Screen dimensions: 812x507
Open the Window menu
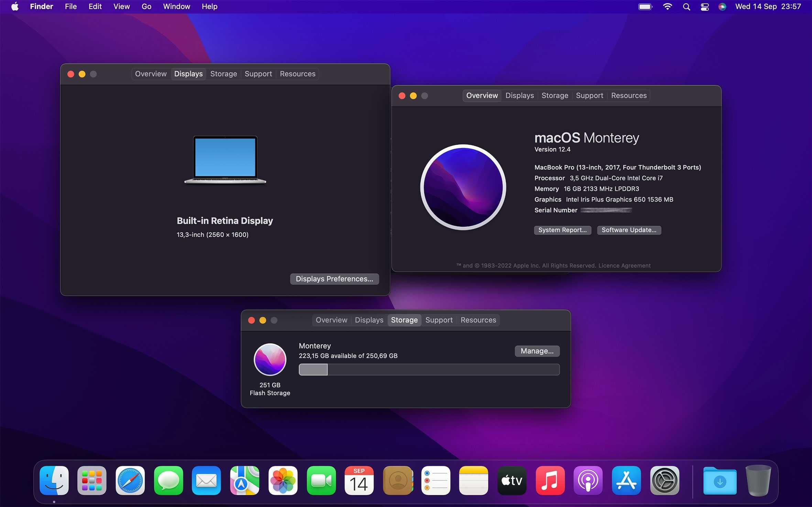[x=176, y=7]
